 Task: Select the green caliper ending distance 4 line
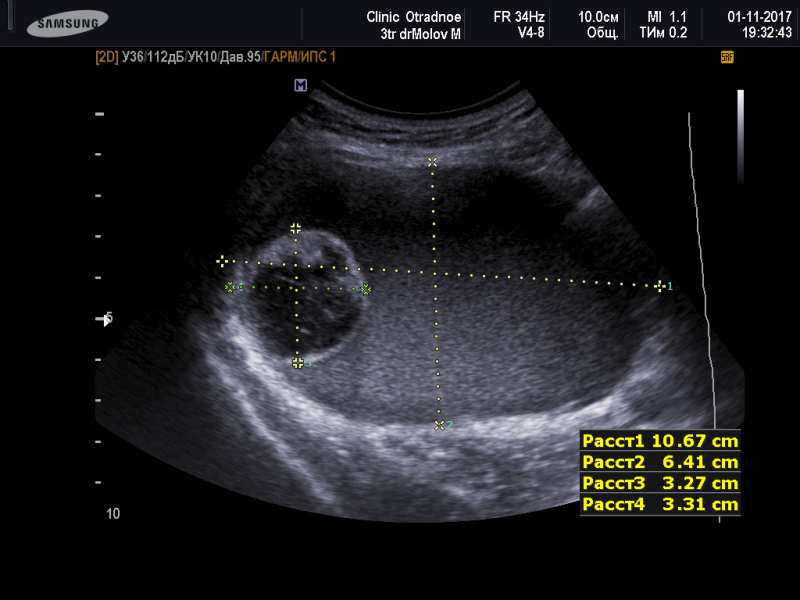click(x=366, y=290)
